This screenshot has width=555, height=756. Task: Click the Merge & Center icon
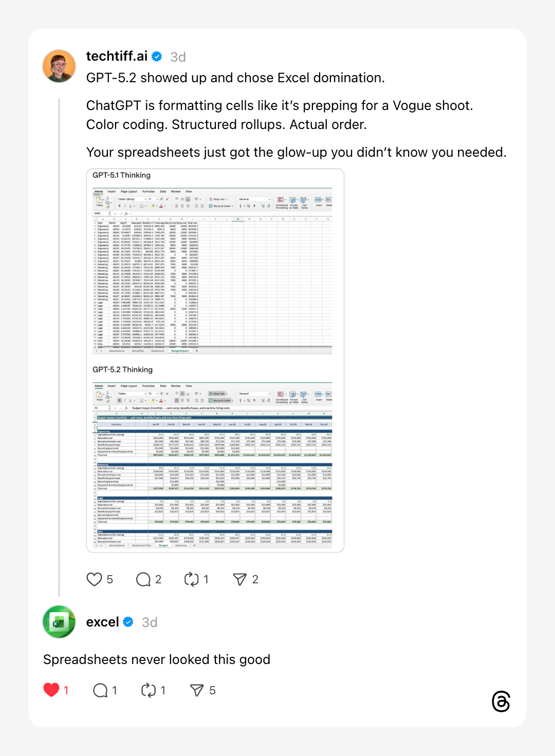(219, 400)
